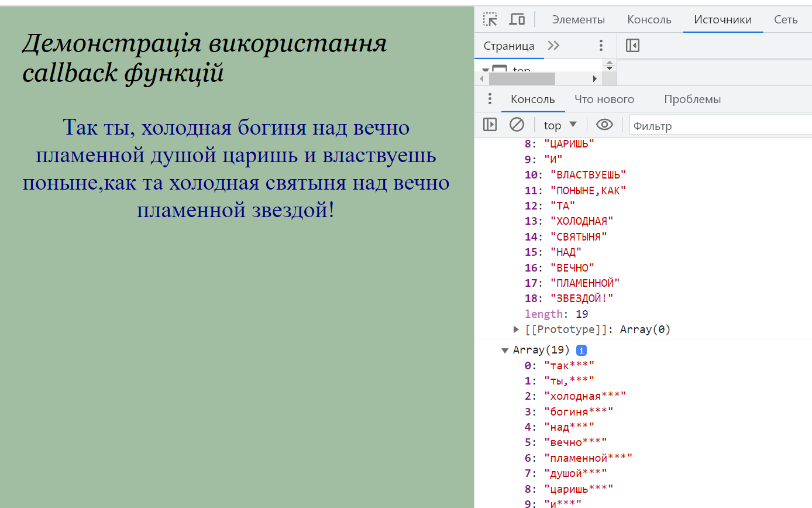Image resolution: width=812 pixels, height=508 pixels.
Task: Toggle the device toolbar emulation icon
Action: tap(517, 19)
